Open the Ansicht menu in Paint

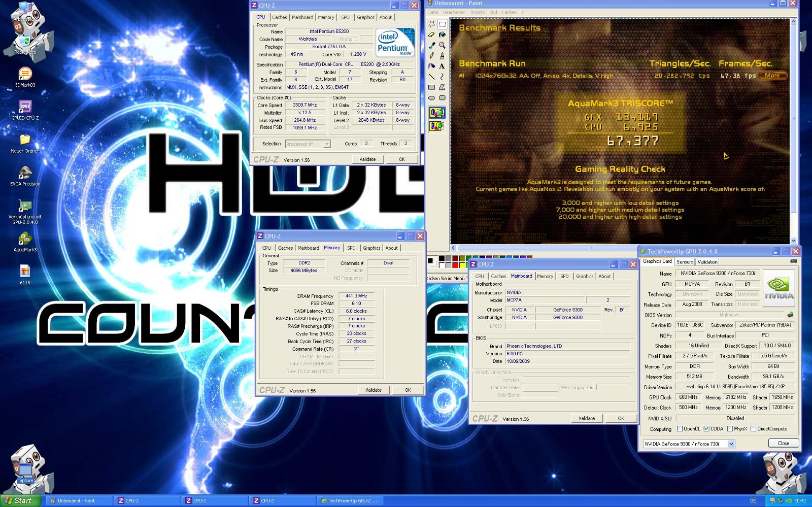[478, 12]
